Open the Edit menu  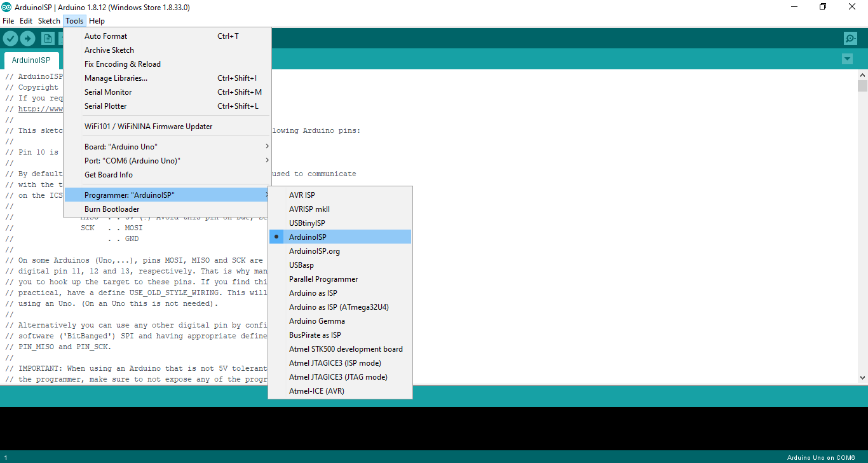(x=26, y=21)
